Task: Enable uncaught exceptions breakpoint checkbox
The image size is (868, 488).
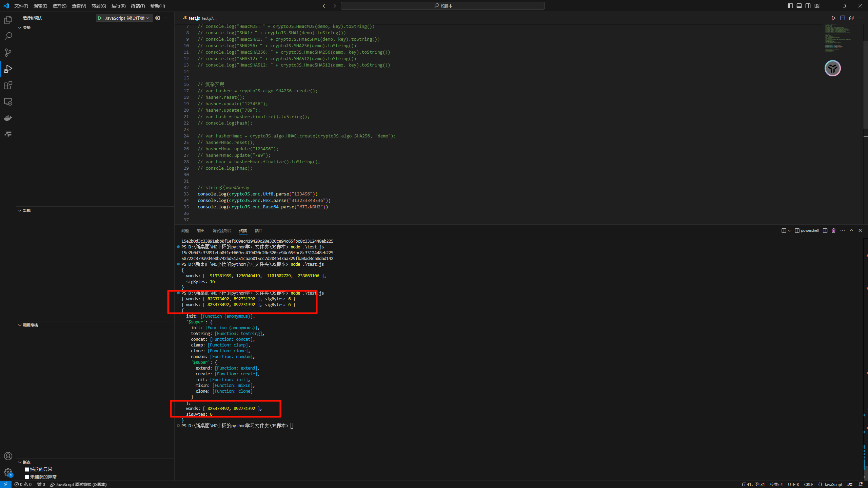Action: click(x=27, y=477)
